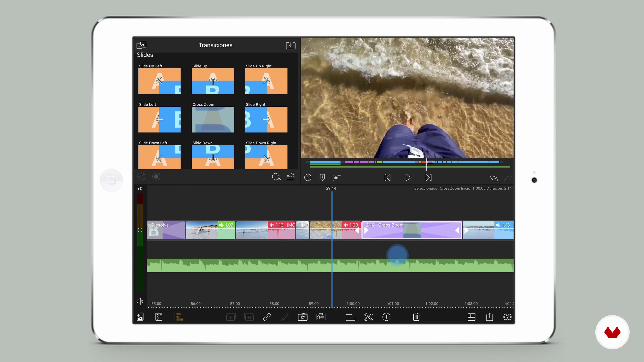
Task: Tap the add plus circle icon
Action: coord(387,317)
